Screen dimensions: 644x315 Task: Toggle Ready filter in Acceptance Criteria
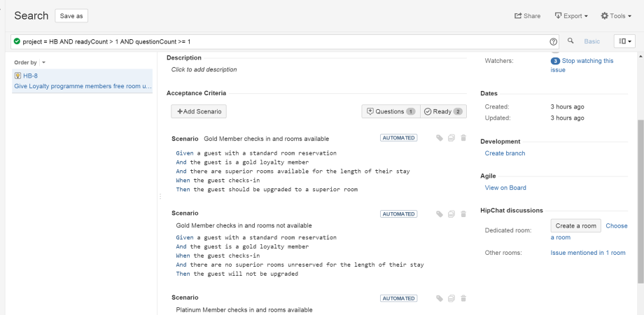pyautogui.click(x=443, y=111)
